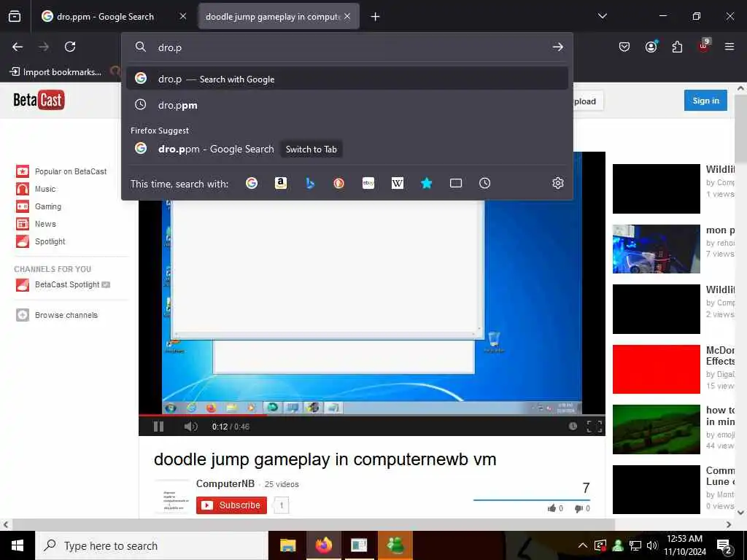747x560 pixels.
Task: Reload the current page
Action: pyautogui.click(x=70, y=47)
